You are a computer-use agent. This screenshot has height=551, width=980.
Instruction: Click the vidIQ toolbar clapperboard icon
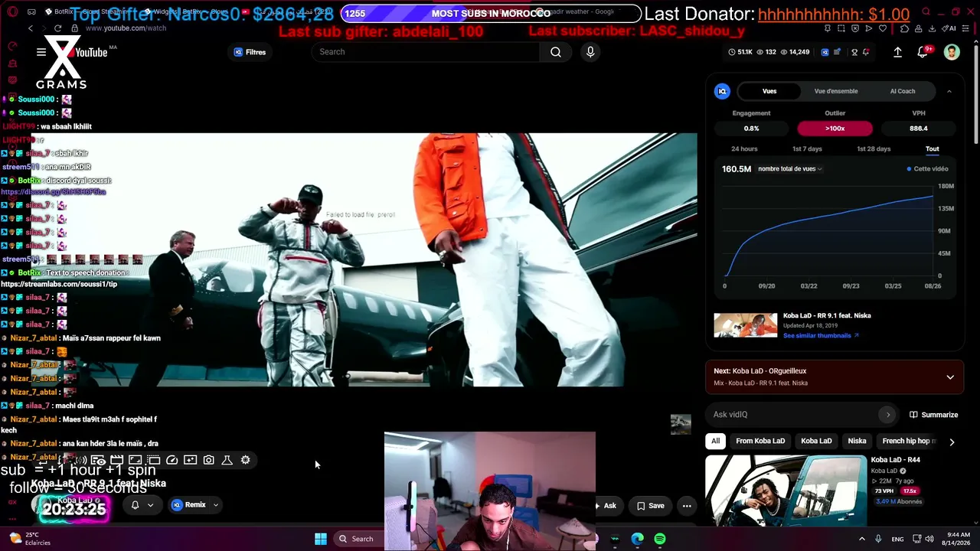click(116, 460)
